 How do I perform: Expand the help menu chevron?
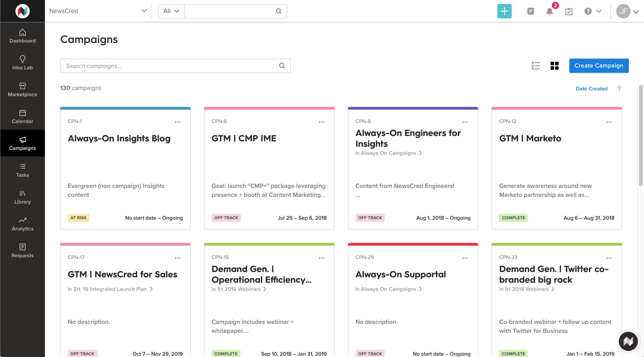click(x=598, y=11)
